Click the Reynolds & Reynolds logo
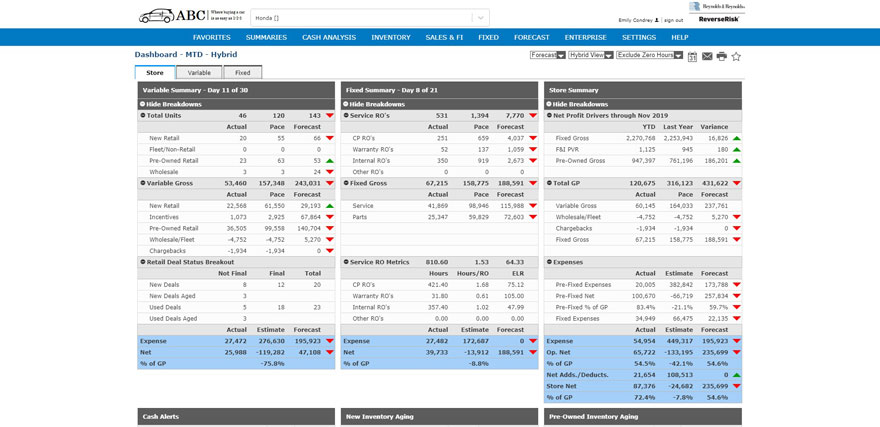 click(717, 6)
